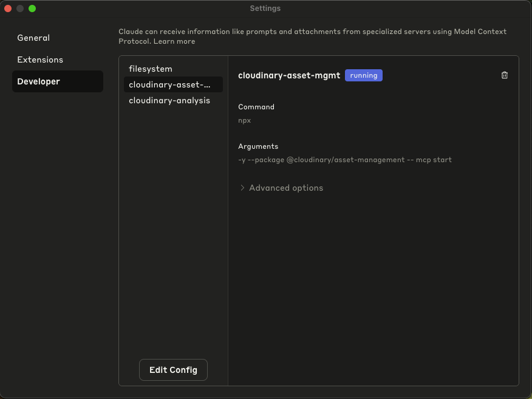Screen dimensions: 532x399
Task: Click the Settings title in title bar
Action: pos(265,9)
